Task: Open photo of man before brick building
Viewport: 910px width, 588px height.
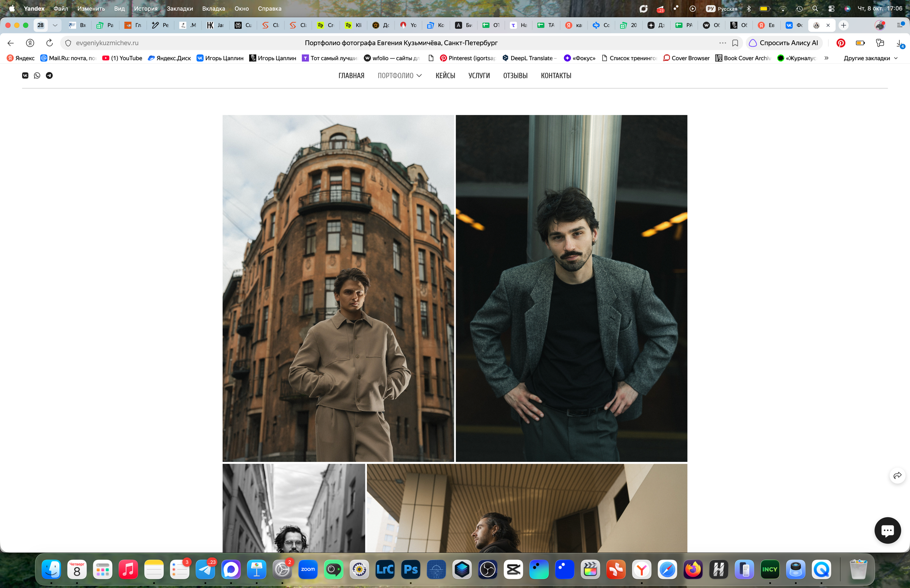Action: 338,288
